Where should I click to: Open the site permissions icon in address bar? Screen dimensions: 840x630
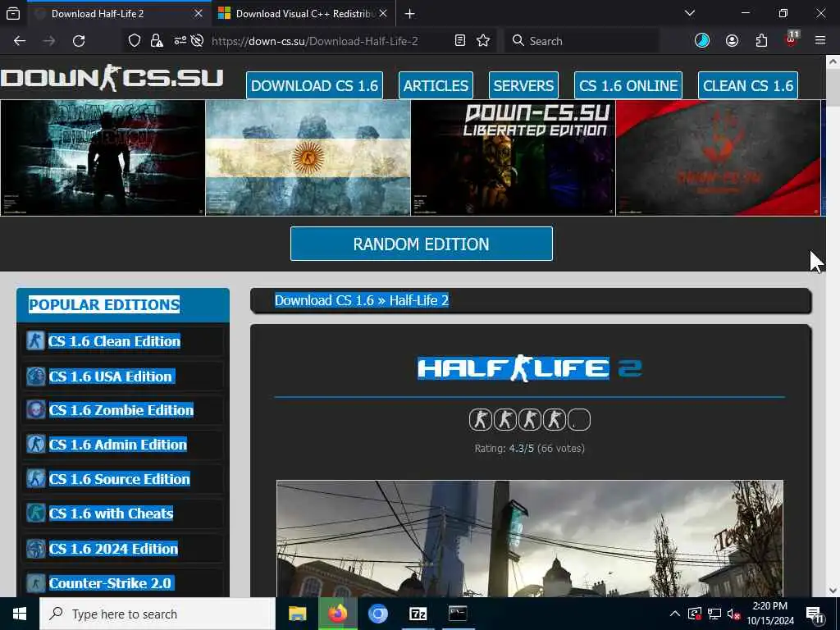tap(180, 41)
